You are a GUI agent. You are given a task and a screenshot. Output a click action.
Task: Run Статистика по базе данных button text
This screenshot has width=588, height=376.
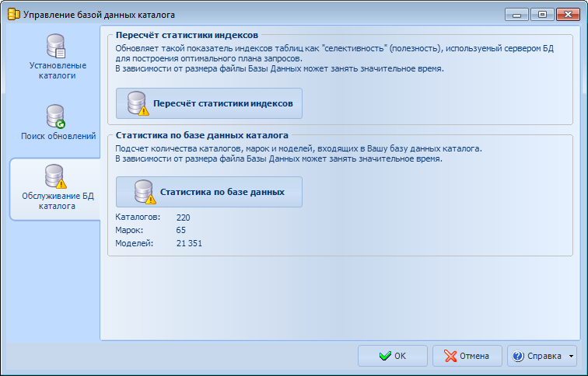(x=222, y=191)
